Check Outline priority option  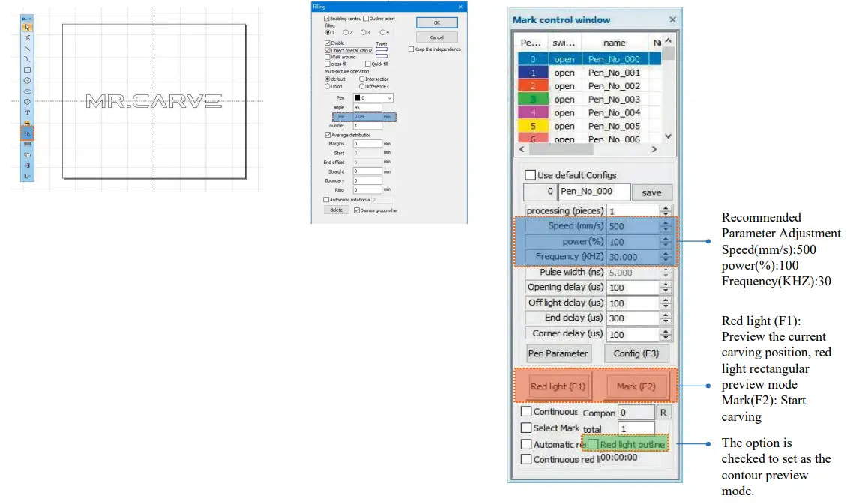click(366, 18)
